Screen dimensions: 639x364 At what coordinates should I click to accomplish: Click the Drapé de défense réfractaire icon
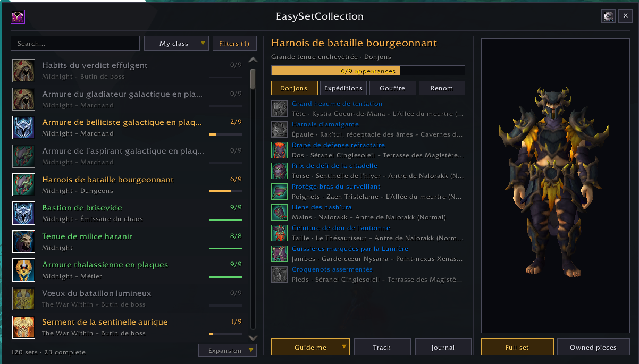tap(280, 150)
